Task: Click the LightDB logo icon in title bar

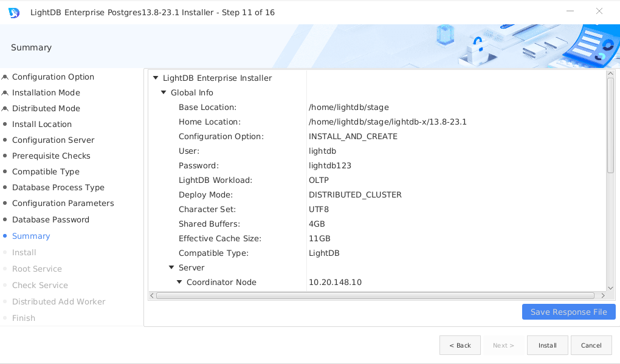Action: tap(14, 13)
